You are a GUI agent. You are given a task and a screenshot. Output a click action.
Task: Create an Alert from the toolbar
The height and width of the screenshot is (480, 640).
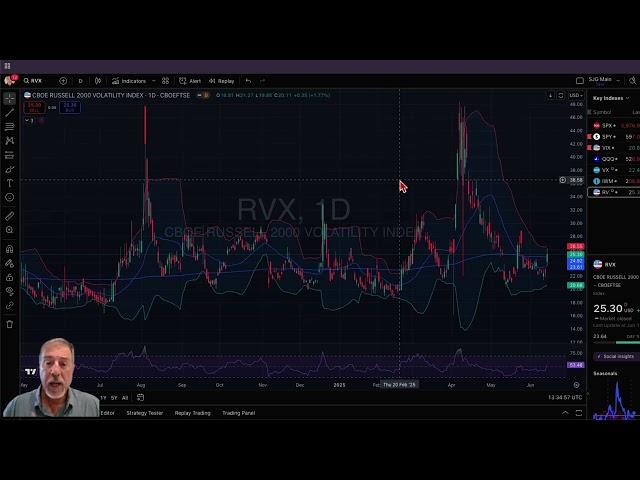point(190,81)
